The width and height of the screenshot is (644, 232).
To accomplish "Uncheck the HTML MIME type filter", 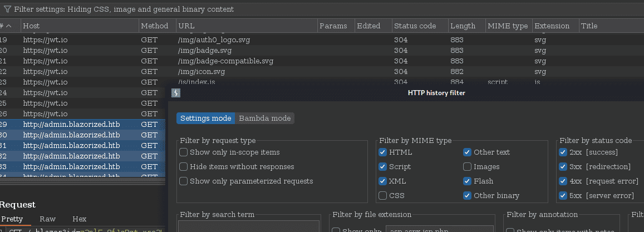I will [383, 152].
